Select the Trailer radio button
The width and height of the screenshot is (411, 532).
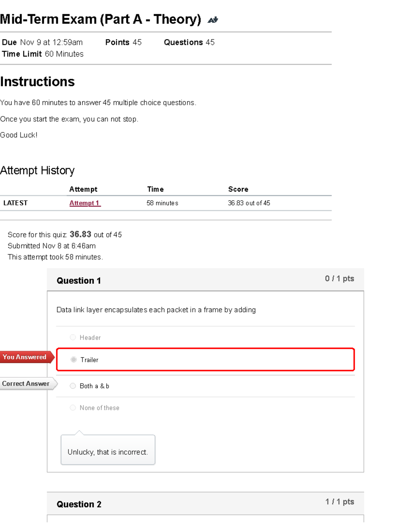tap(74, 360)
